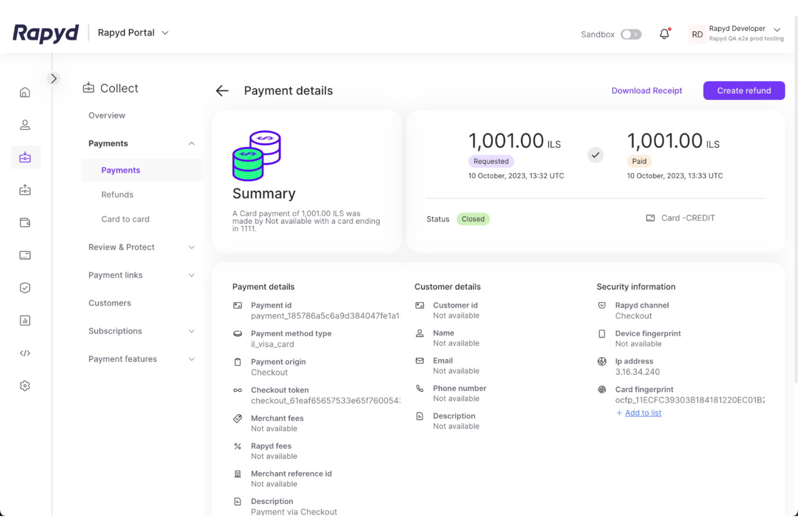Click the Phone number handset icon
The width and height of the screenshot is (798, 532).
coord(419,388)
